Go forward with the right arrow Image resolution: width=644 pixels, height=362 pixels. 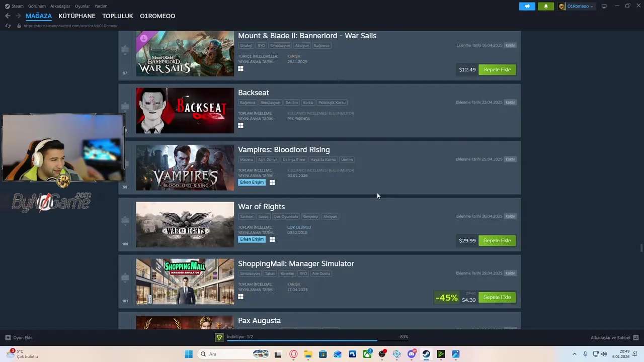[x=18, y=16]
